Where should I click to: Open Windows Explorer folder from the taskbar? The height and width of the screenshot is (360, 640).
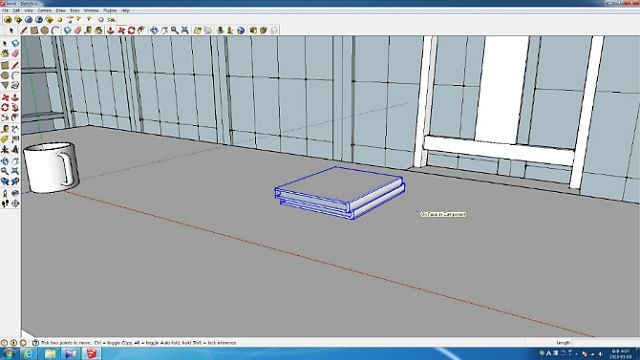pyautogui.click(x=50, y=353)
